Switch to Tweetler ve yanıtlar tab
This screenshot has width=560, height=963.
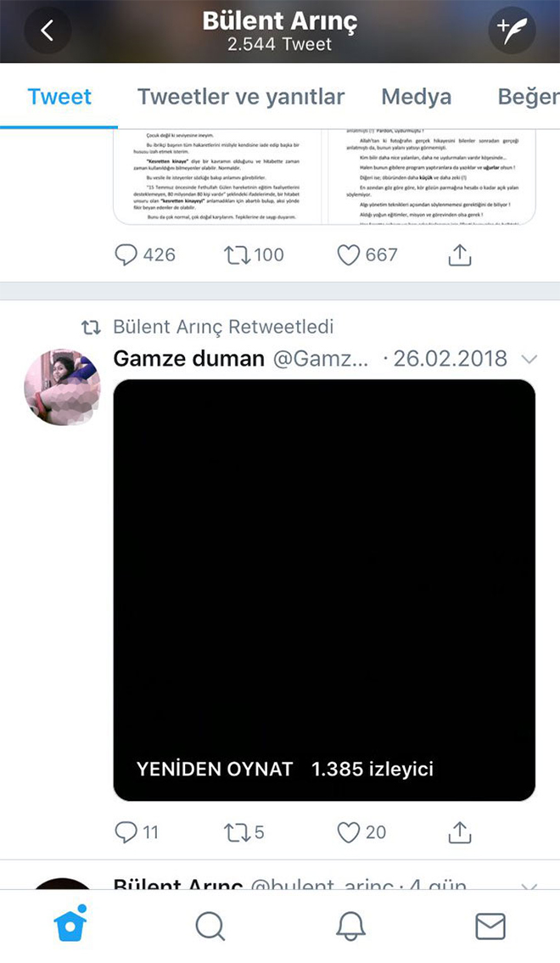(241, 97)
